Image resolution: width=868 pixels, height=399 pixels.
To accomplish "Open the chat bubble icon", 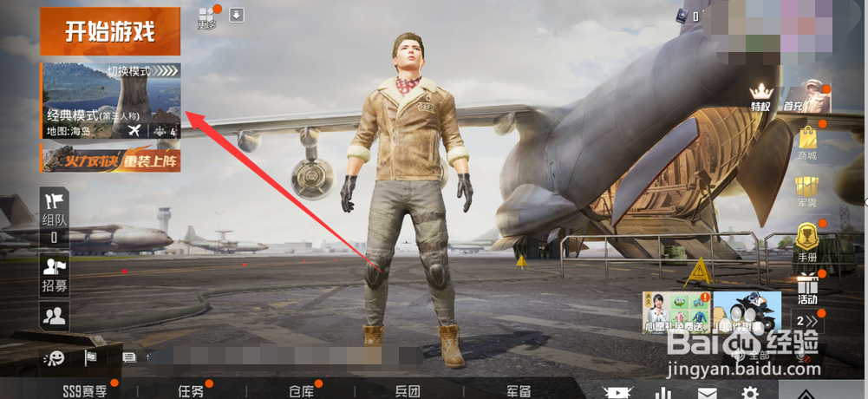I will point(129,358).
